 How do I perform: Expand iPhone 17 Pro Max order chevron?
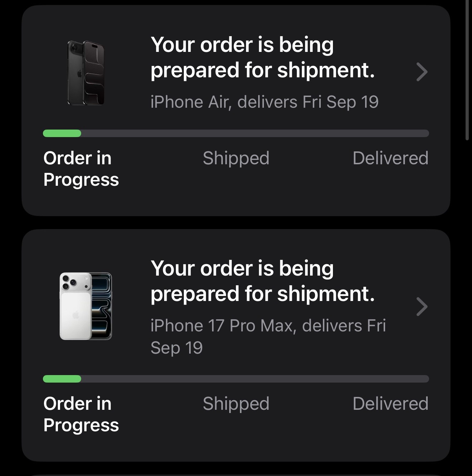(422, 307)
